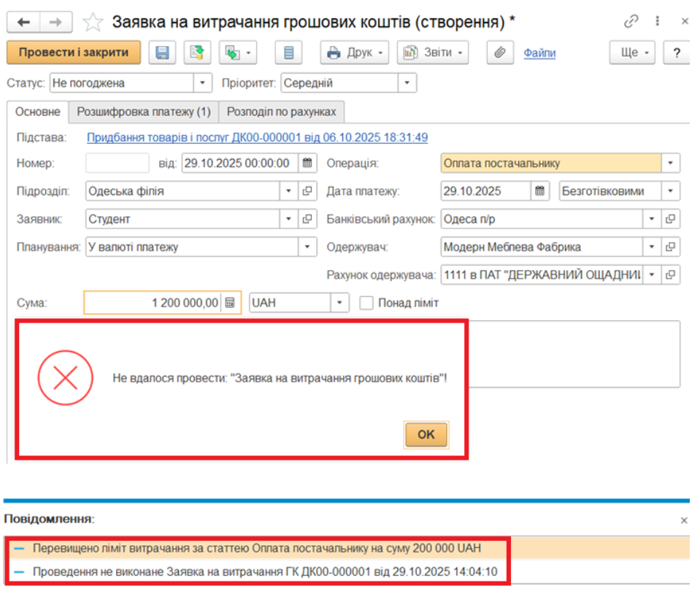Click the back navigation arrow

tap(23, 22)
